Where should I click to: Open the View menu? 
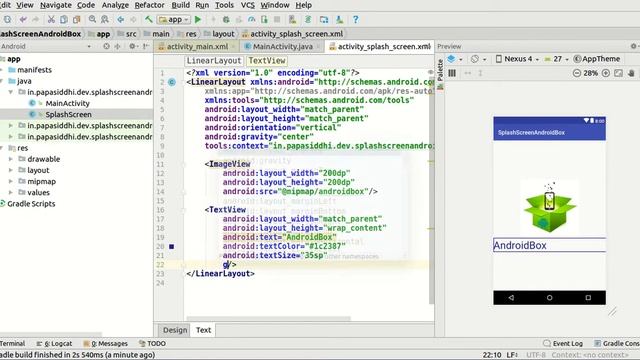pos(24,5)
